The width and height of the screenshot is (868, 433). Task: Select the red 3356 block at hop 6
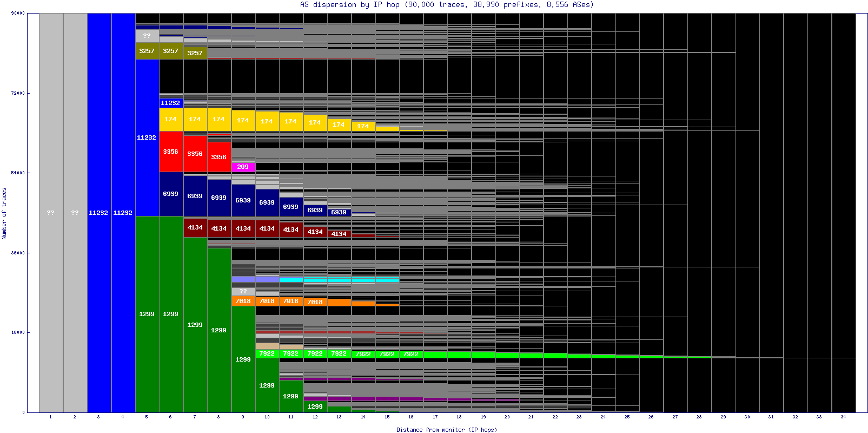pyautogui.click(x=171, y=152)
